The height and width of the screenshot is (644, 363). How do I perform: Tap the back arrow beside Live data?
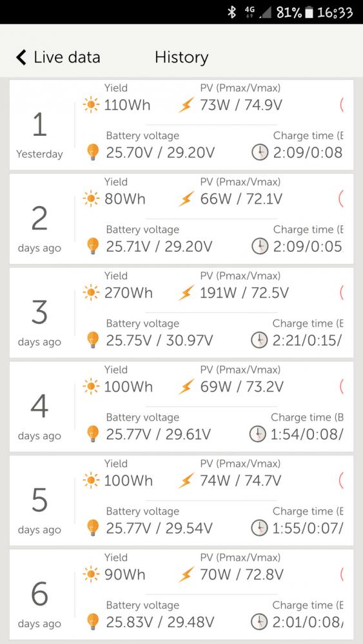point(21,57)
